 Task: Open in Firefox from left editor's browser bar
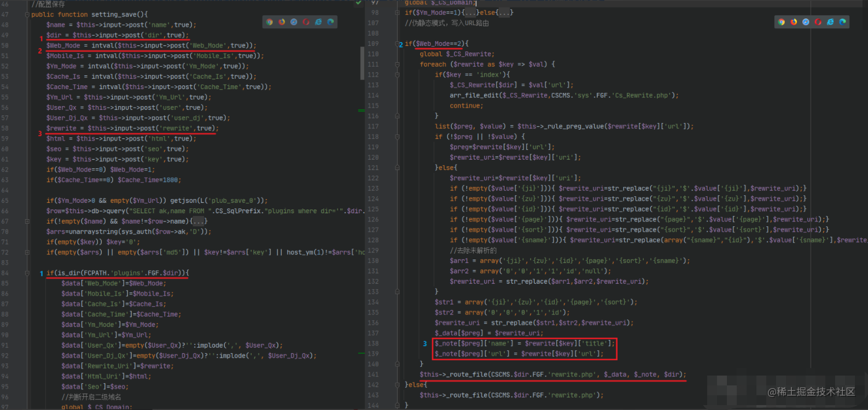282,22
